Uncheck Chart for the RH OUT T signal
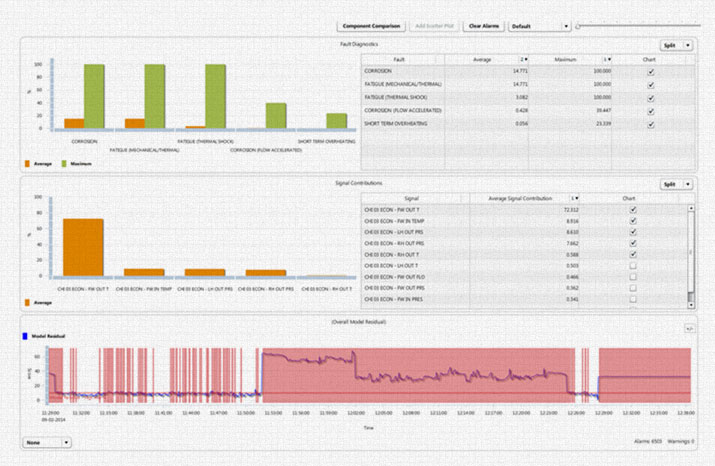 tap(633, 254)
